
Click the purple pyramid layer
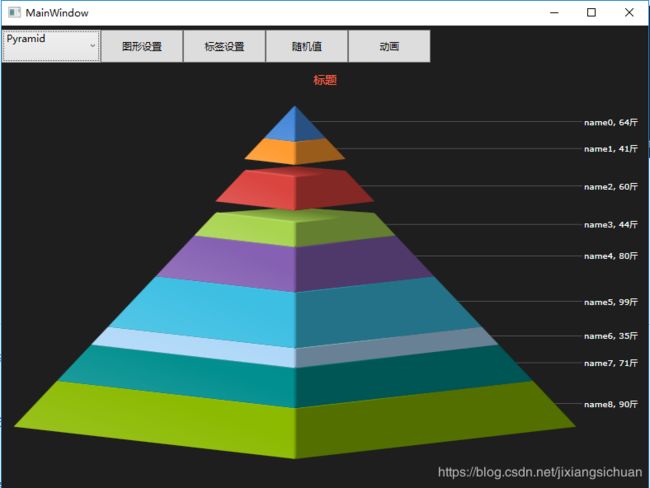click(x=295, y=265)
